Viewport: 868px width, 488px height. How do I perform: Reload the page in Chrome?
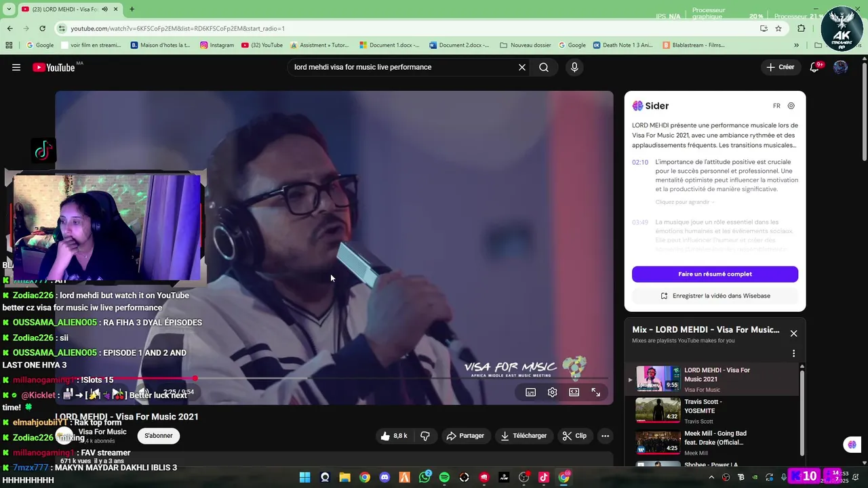(x=42, y=28)
